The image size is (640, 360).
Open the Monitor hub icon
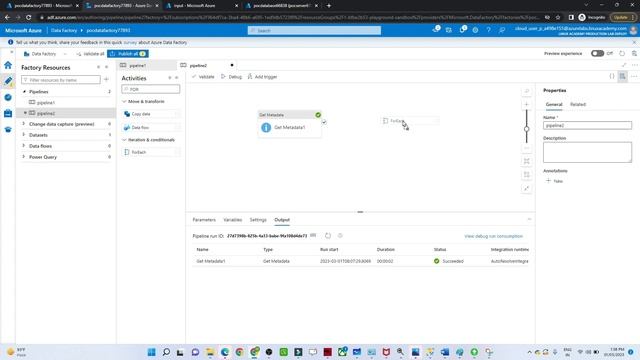[x=8, y=97]
